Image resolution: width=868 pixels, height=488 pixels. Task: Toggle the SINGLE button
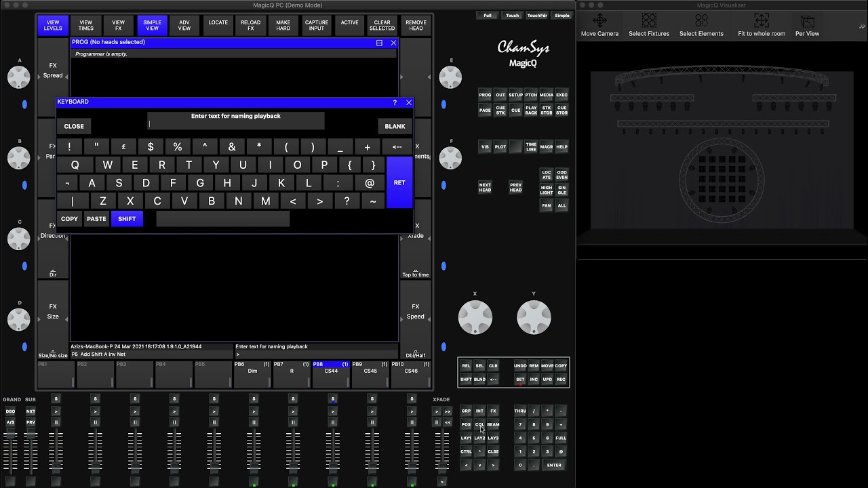pos(561,190)
